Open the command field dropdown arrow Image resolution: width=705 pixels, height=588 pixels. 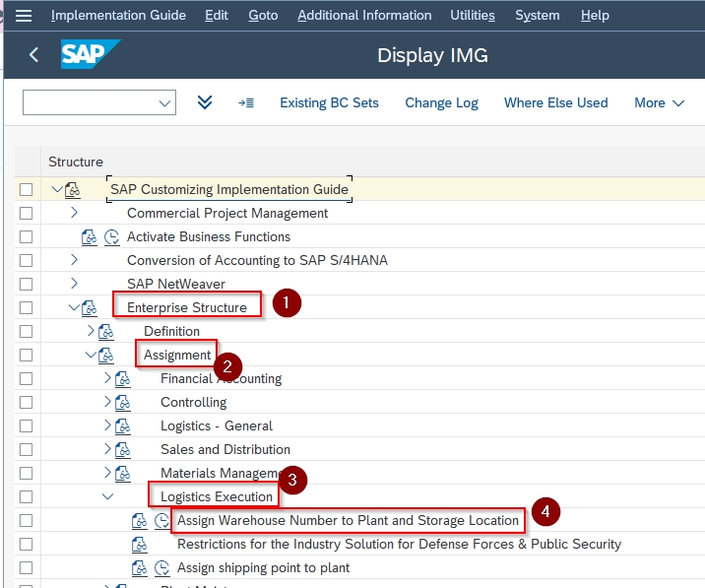tap(164, 103)
